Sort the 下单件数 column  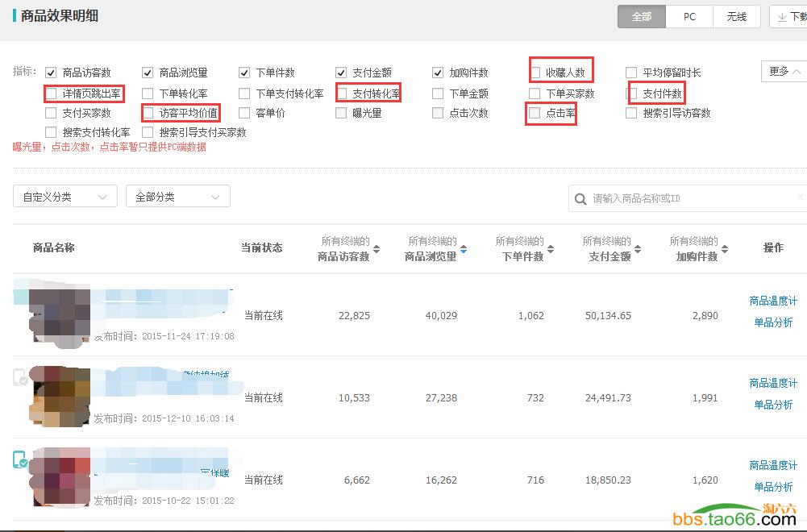(x=549, y=247)
